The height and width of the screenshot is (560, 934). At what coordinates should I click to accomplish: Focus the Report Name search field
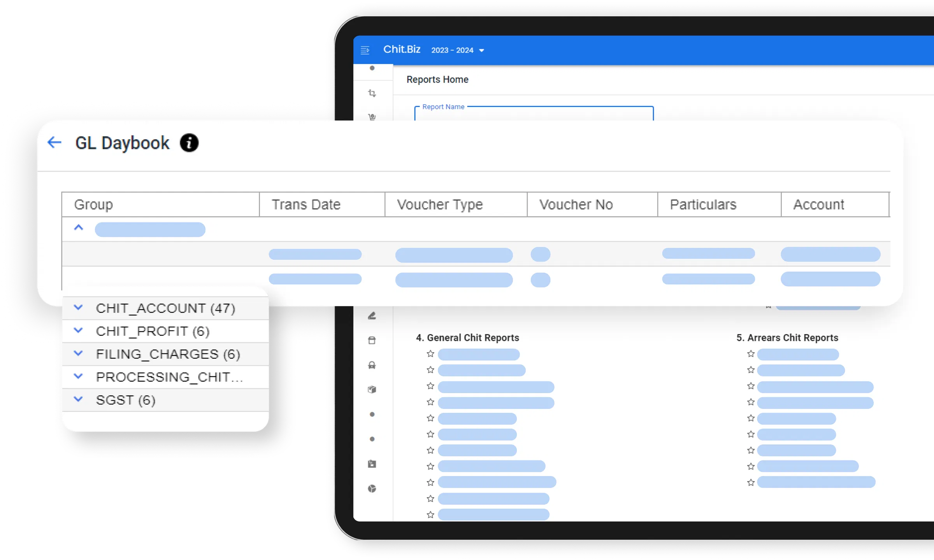(x=534, y=113)
